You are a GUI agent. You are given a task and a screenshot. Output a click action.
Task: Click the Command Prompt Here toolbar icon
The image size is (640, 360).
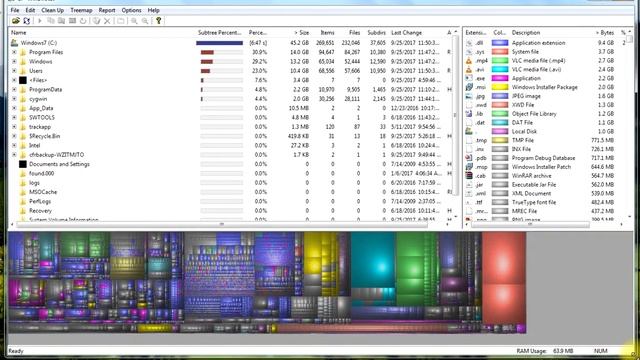pyautogui.click(x=72, y=21)
